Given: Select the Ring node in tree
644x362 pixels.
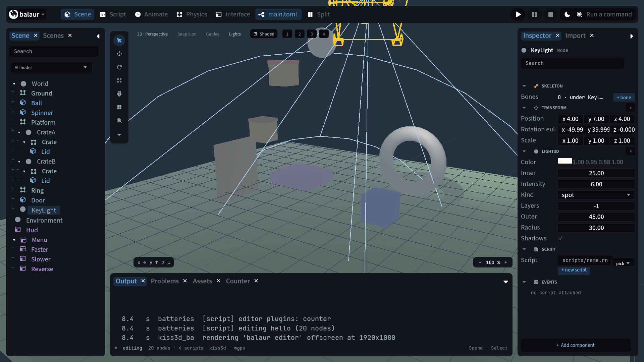Looking at the screenshot, I should pos(37,191).
